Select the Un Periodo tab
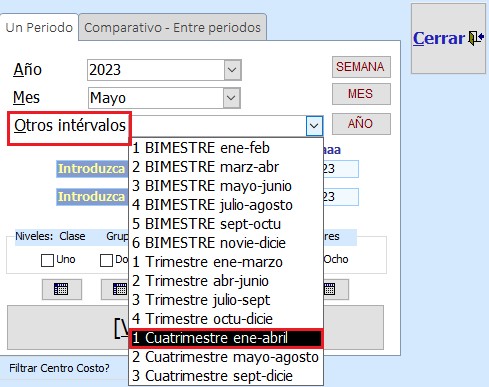This screenshot has width=489, height=387. click(39, 28)
